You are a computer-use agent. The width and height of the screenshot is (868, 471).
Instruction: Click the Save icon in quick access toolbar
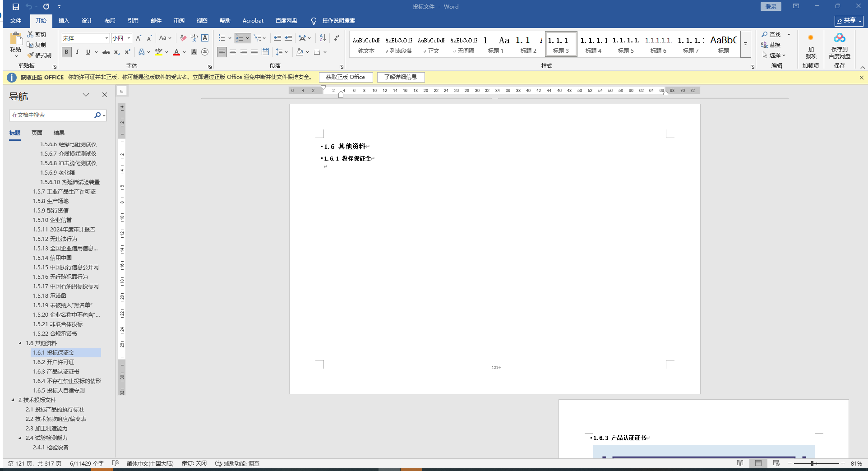(16, 7)
